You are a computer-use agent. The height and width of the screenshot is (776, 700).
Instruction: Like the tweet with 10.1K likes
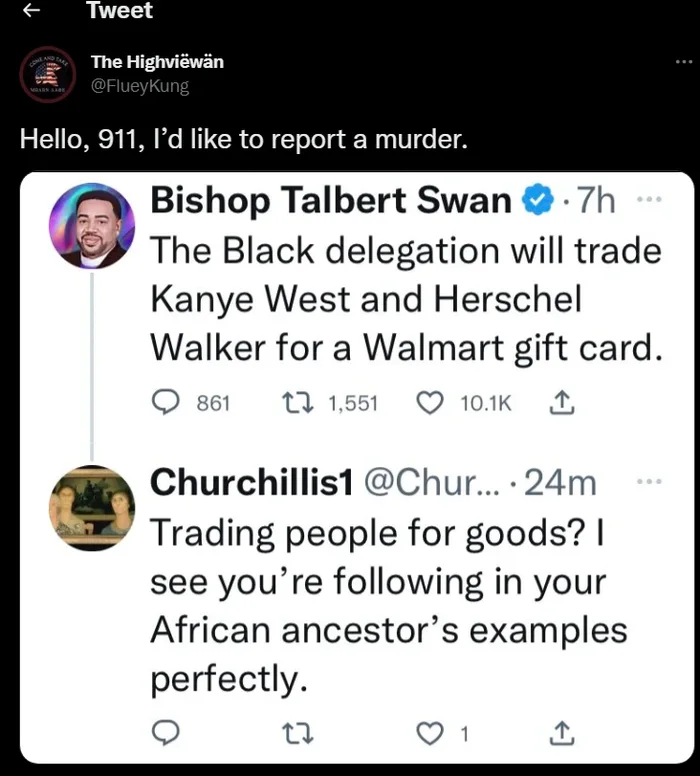point(429,402)
